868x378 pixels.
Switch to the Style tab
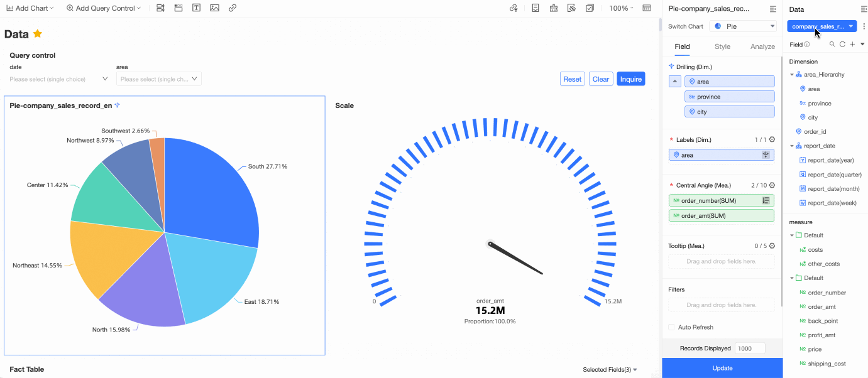click(x=722, y=46)
